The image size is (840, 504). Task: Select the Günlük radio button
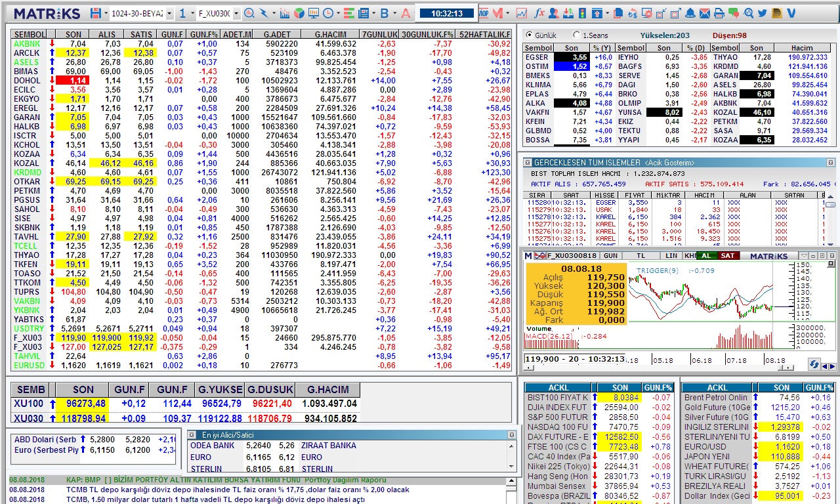[x=530, y=35]
